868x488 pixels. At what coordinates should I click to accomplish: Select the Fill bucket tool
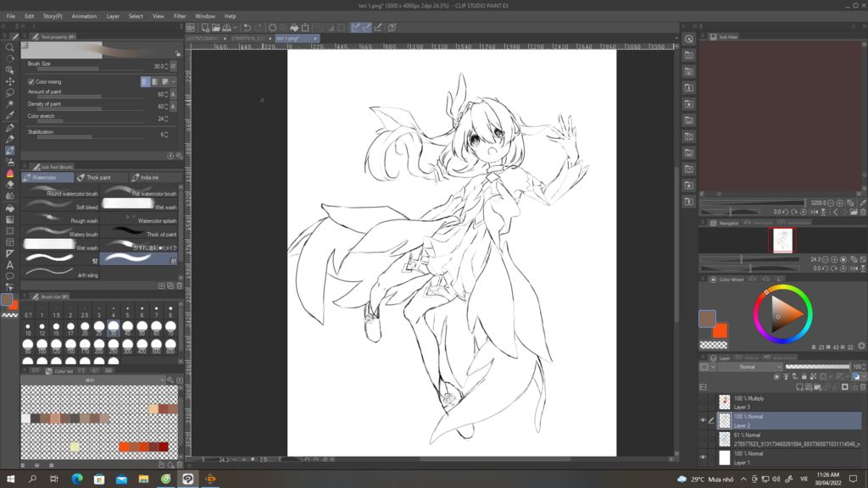pyautogui.click(x=10, y=208)
